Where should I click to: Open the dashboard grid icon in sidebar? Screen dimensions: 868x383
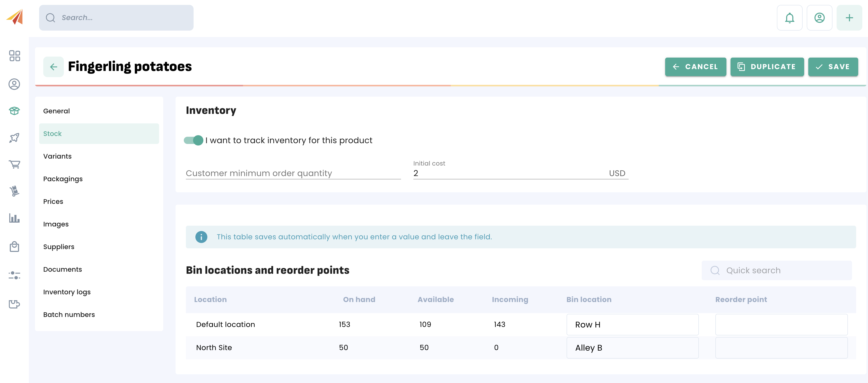click(x=14, y=56)
